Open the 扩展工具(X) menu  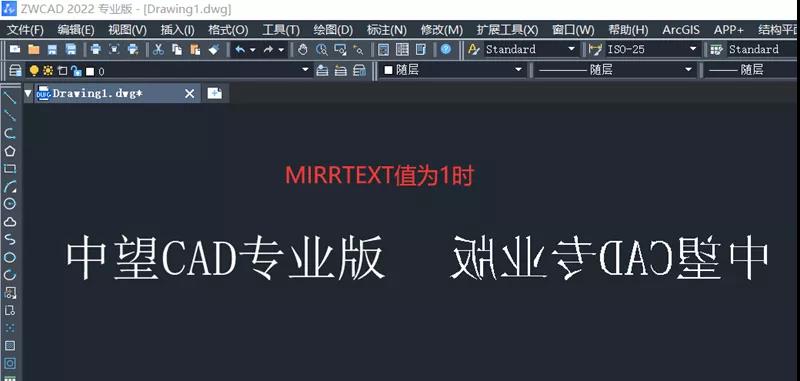coord(507,30)
